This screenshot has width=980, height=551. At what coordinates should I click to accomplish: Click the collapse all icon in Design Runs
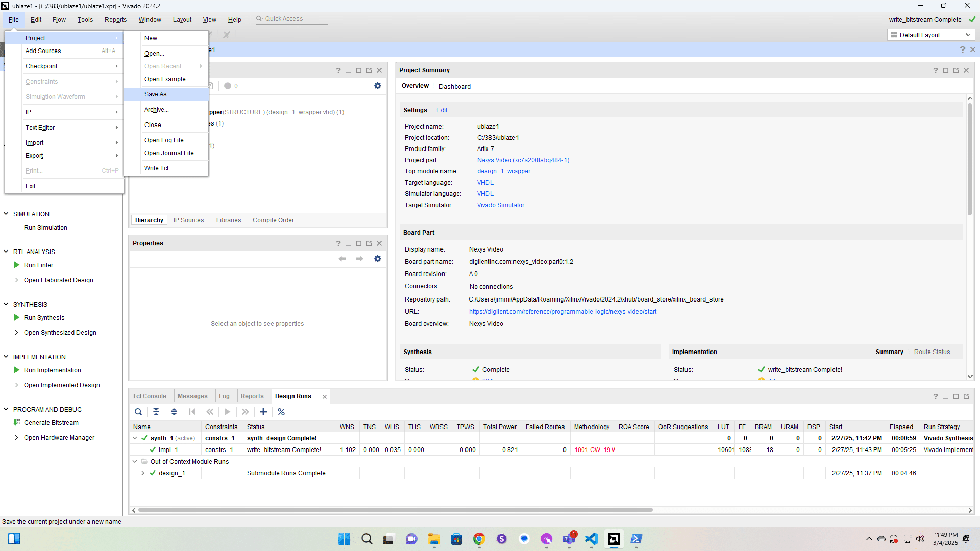156,412
